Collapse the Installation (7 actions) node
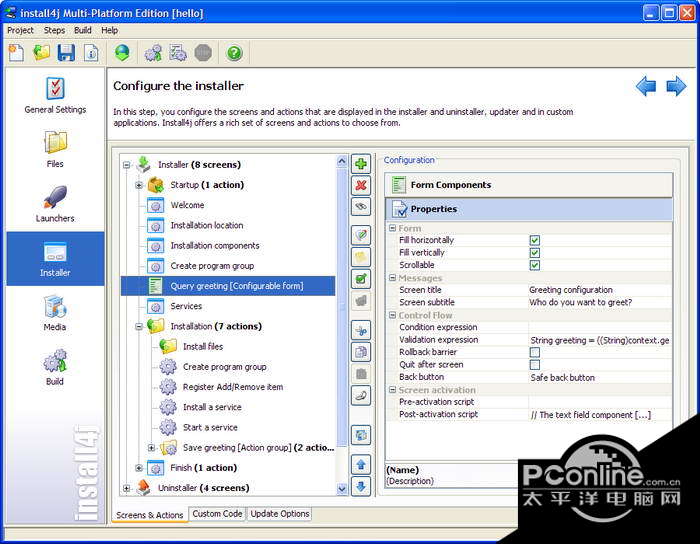Viewport: 700px width, 544px height. [139, 326]
